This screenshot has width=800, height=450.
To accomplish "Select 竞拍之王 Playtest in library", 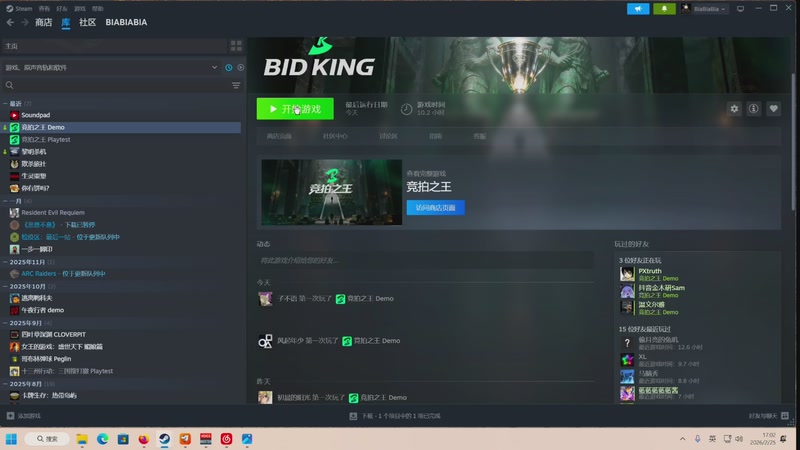I will [x=45, y=139].
